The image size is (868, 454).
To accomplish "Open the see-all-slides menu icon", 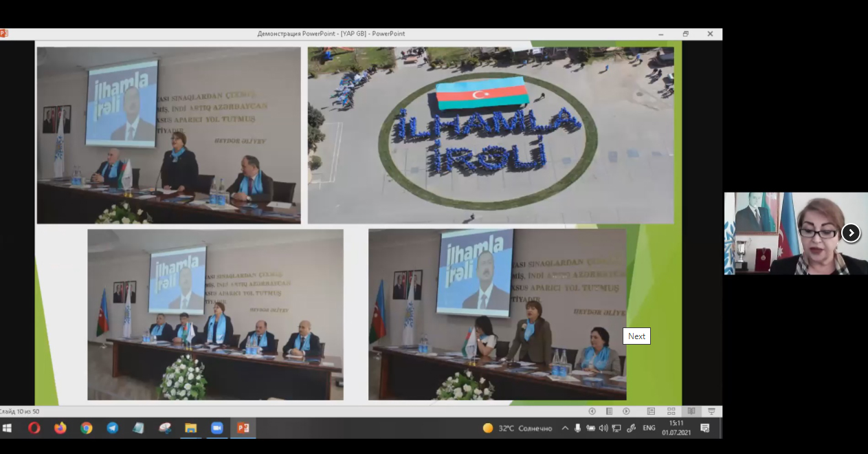I will click(609, 411).
